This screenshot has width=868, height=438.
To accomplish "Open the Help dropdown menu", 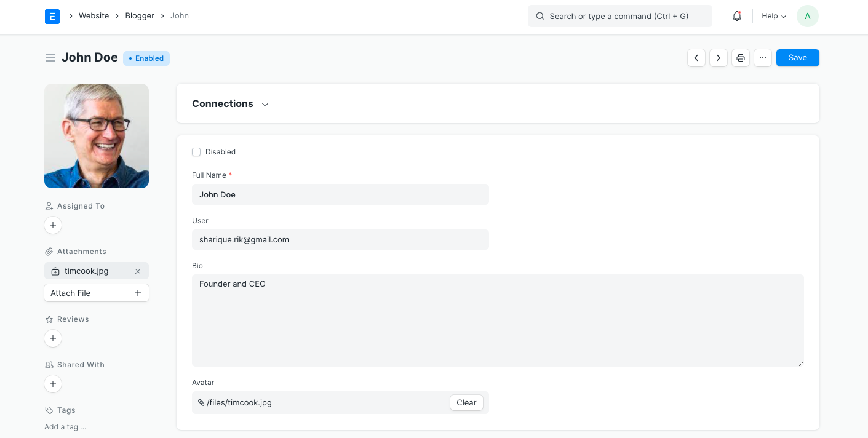I will click(x=773, y=17).
